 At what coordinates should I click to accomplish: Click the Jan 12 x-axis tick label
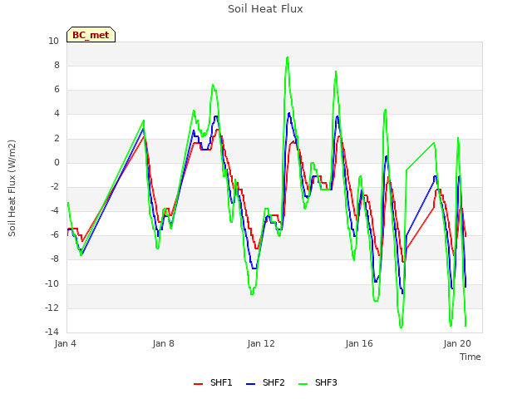tap(261, 343)
